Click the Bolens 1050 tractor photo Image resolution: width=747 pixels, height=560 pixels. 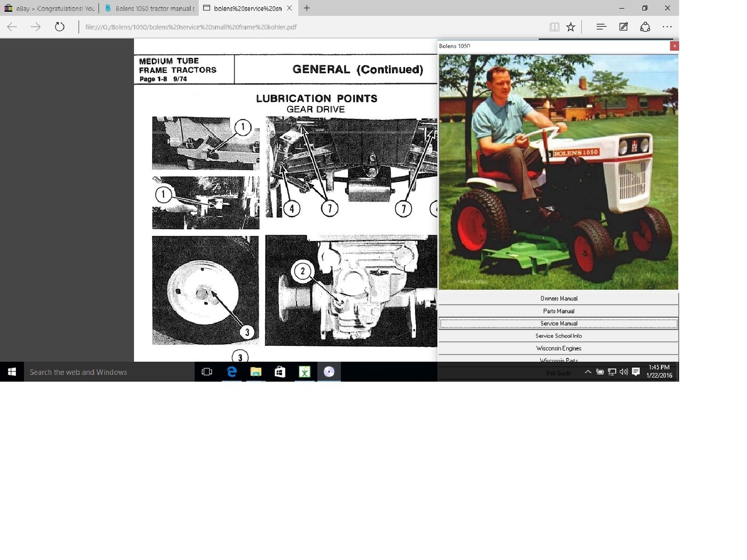point(558,172)
